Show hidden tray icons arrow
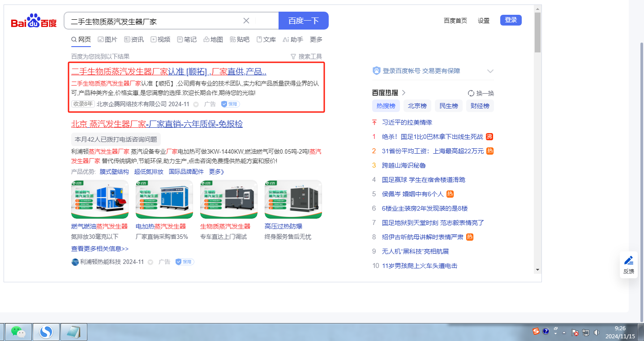 point(564,333)
